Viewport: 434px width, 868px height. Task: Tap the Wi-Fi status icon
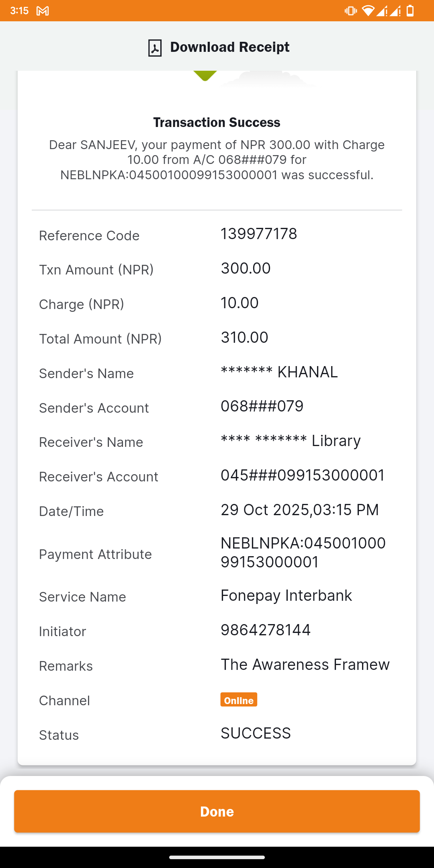click(x=368, y=11)
